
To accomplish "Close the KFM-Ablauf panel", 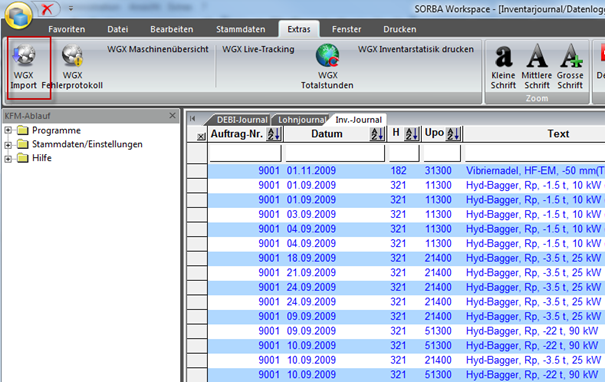I will [172, 115].
